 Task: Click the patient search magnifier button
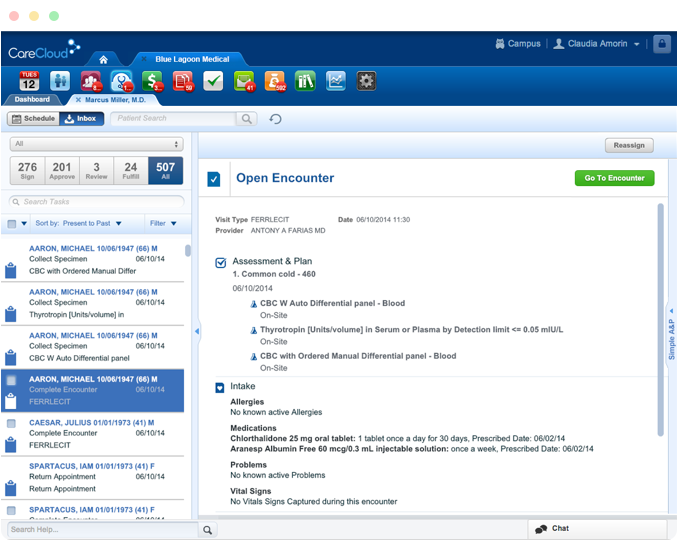[246, 119]
